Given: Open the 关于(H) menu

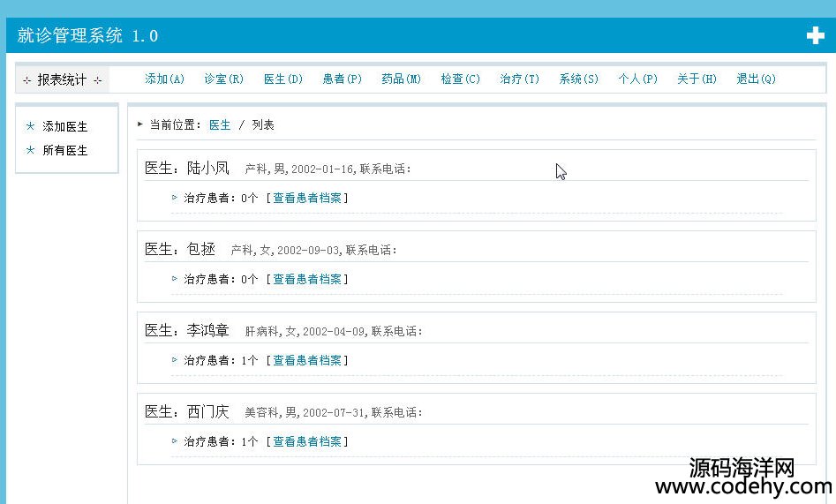Looking at the screenshot, I should (697, 79).
